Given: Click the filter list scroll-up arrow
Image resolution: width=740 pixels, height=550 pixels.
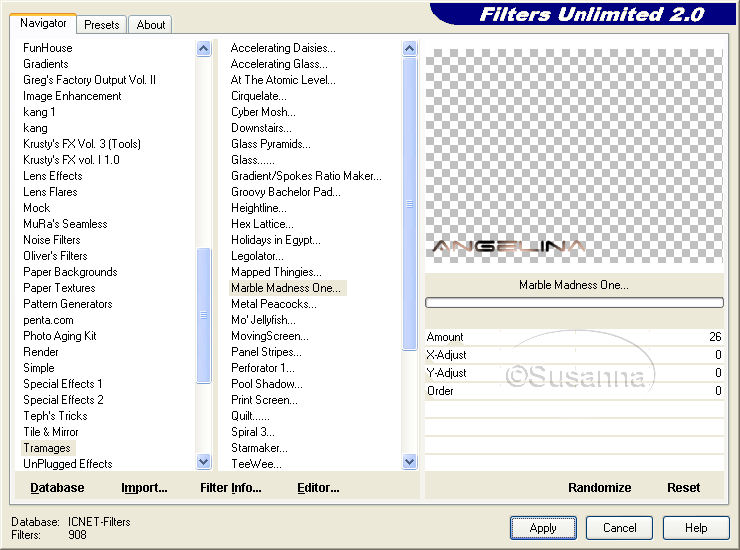Looking at the screenshot, I should 410,48.
